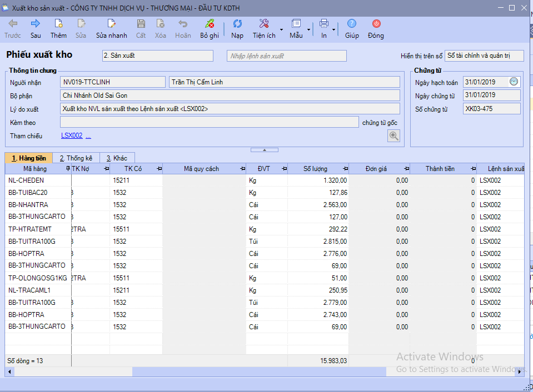Open the Hiển thị trên sổ combo box
Viewport: 533px width, 392px height.
[x=485, y=56]
